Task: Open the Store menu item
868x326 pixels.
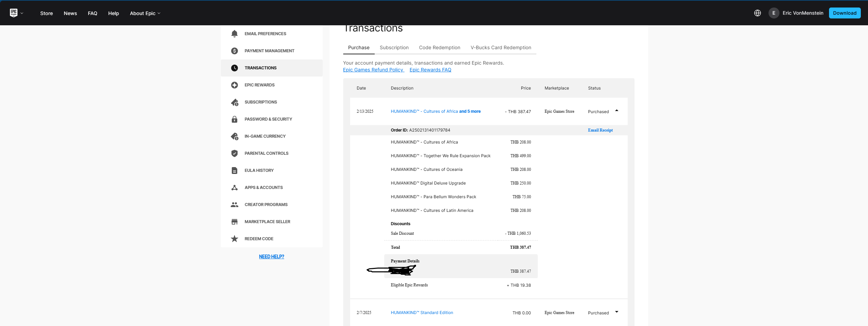Action: tap(46, 13)
